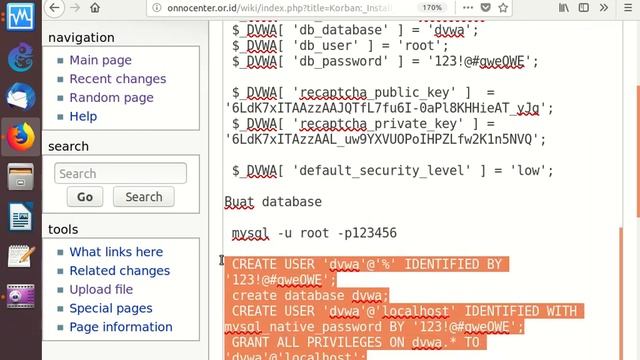
Task: Launch LibreOffice Writer from the dock
Action: click(x=20, y=216)
